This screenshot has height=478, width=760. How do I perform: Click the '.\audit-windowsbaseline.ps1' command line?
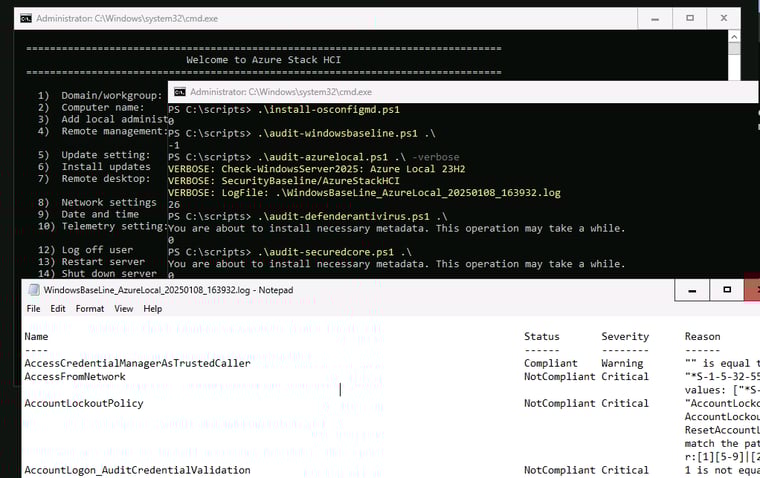301,133
